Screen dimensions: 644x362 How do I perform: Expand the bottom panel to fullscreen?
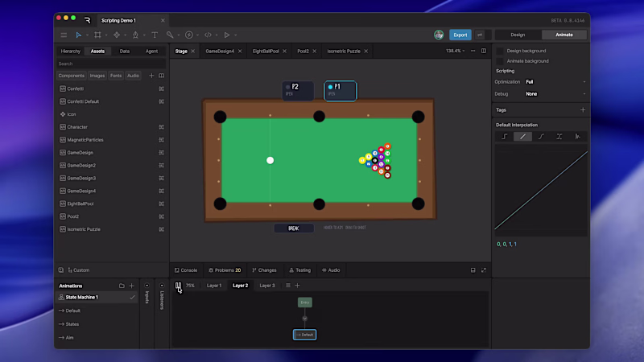pyautogui.click(x=484, y=270)
